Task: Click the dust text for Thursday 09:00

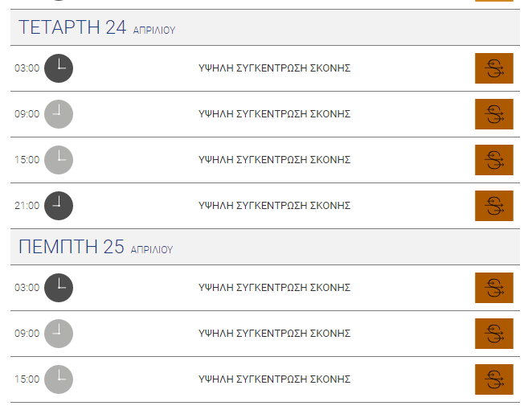Action: 274,334
